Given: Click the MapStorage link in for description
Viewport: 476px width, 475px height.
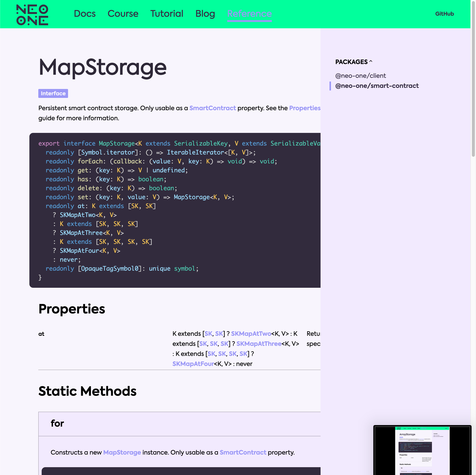Looking at the screenshot, I should [x=122, y=452].
